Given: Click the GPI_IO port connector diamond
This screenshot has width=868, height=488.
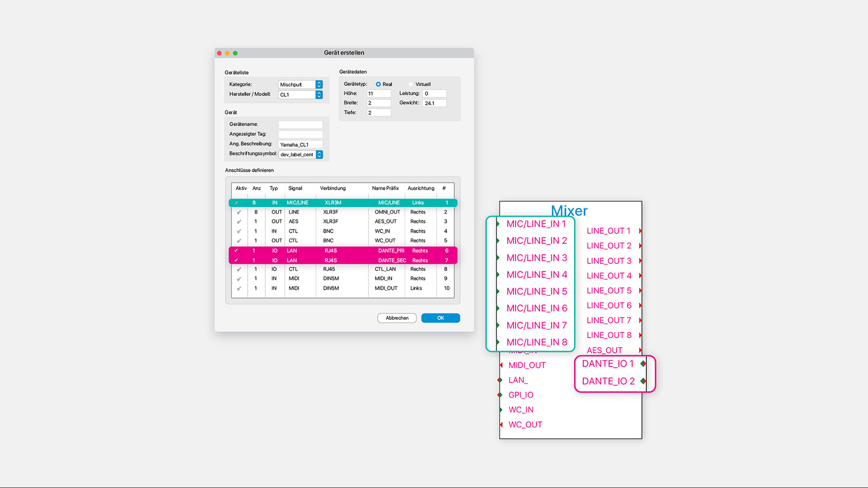Looking at the screenshot, I should click(x=500, y=395).
